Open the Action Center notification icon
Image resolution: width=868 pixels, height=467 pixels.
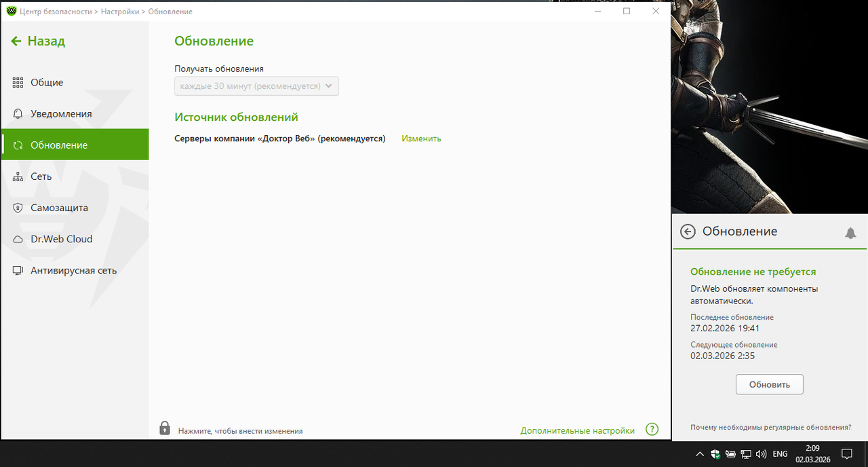coord(847,453)
